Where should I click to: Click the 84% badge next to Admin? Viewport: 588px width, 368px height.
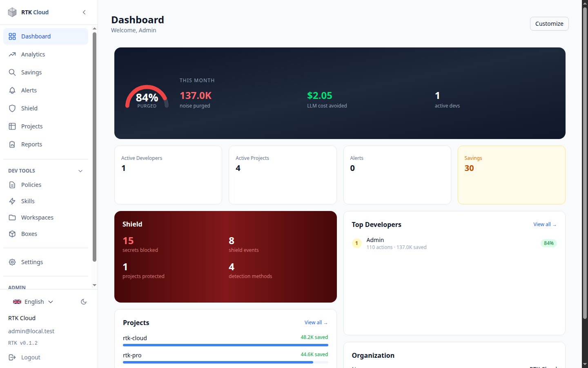tap(549, 243)
